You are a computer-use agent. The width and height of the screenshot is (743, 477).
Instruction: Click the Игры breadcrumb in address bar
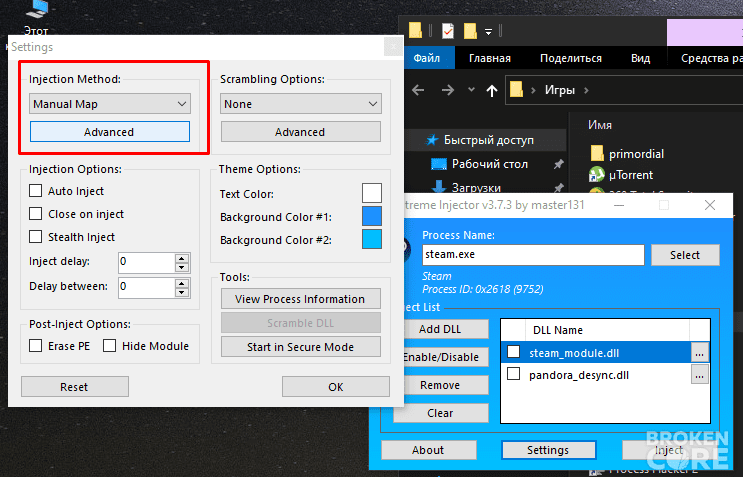560,90
